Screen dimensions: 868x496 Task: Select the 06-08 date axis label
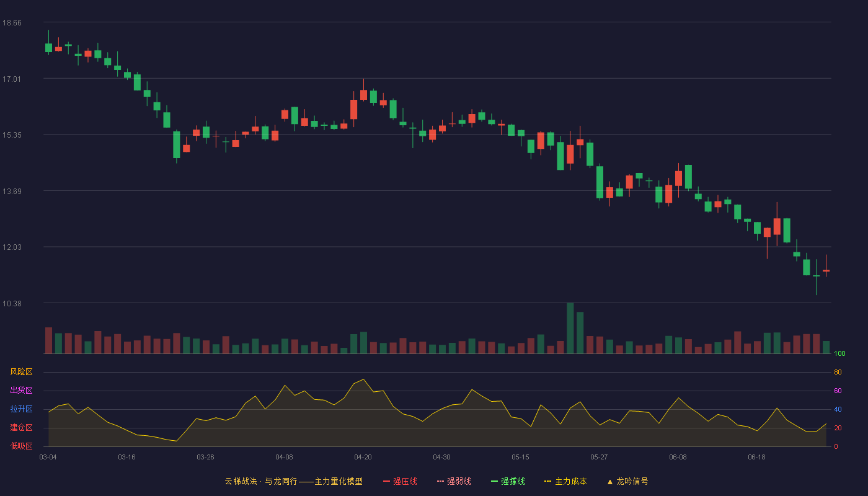[678, 457]
